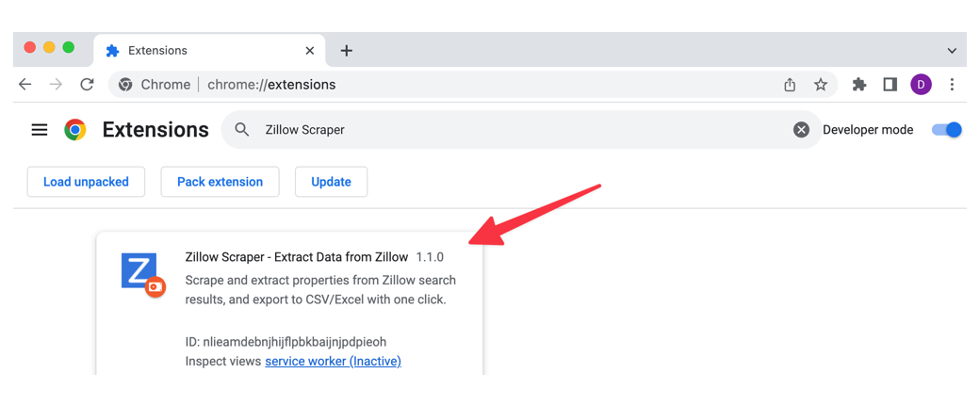Expand the tab search chevron

[952, 51]
